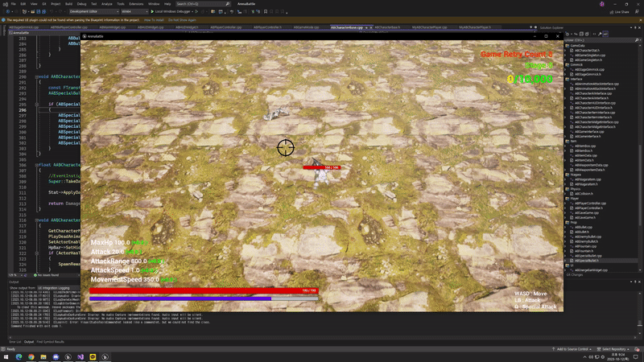Click the account avatar icon in title bar
The width and height of the screenshot is (644, 362).
click(601, 4)
